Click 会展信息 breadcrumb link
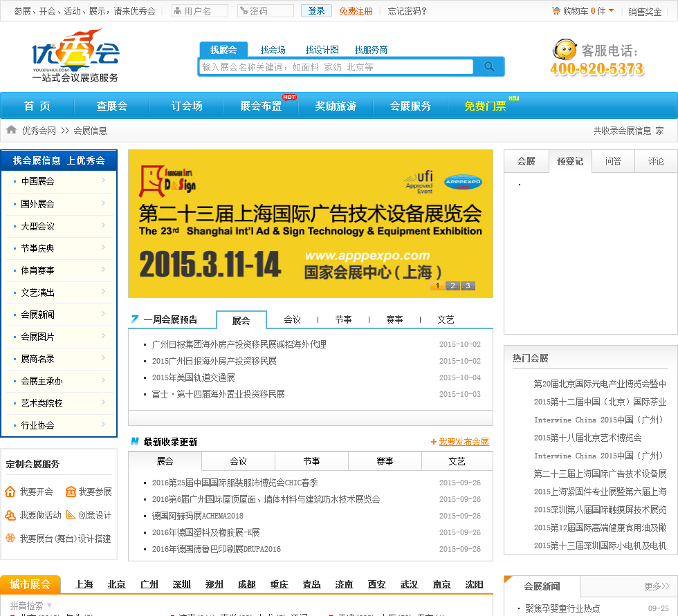 coord(90,131)
